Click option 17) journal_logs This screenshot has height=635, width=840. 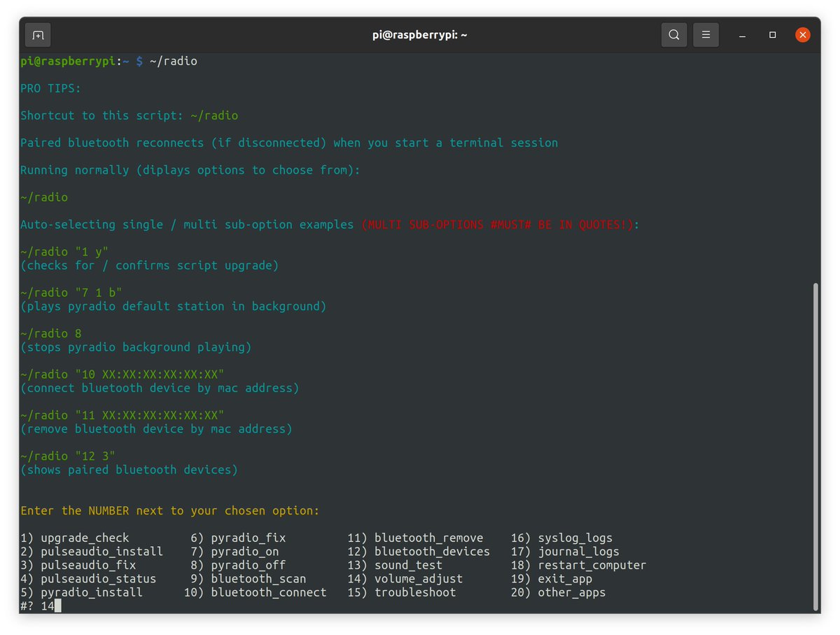566,552
